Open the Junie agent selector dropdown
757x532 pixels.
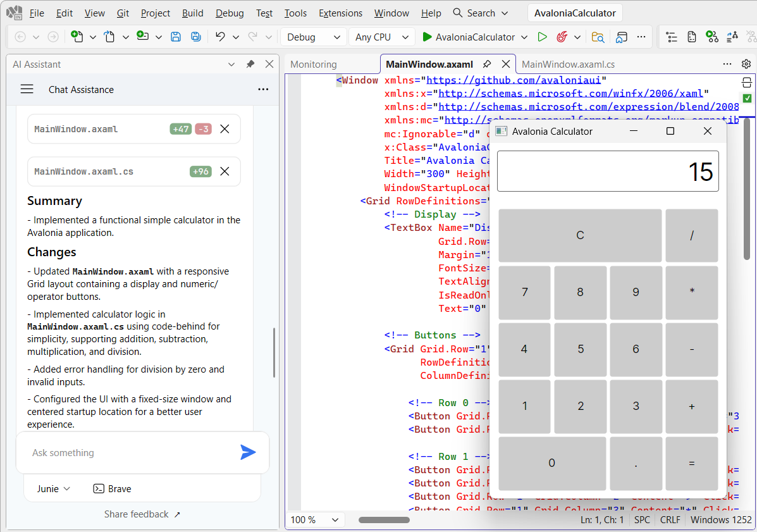pos(54,488)
